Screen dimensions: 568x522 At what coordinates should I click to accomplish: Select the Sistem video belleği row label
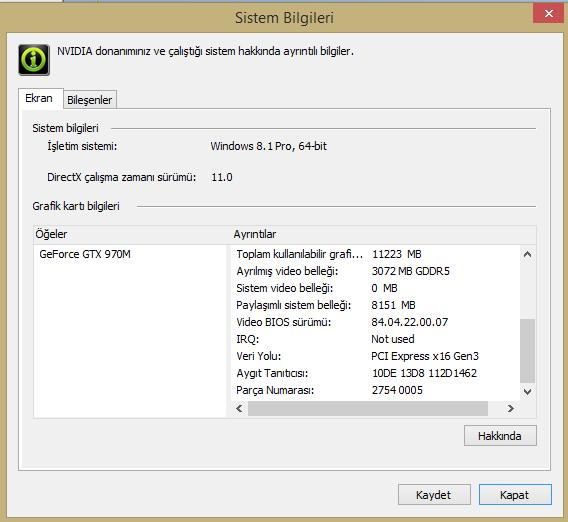pos(285,288)
